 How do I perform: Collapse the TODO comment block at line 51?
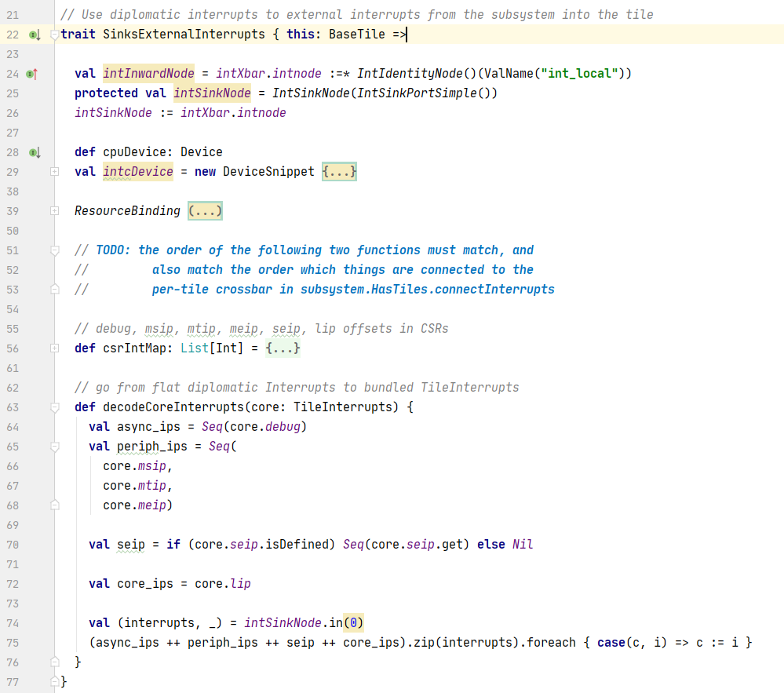[55, 250]
